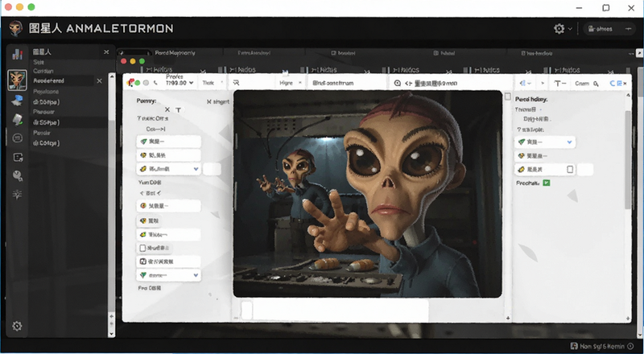Switch to the "hdaed" tab

point(444,53)
